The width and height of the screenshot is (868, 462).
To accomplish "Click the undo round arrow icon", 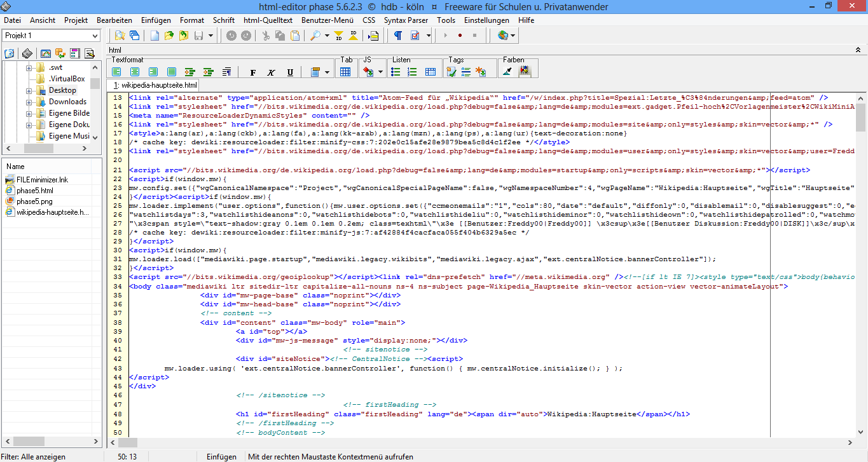I will click(x=231, y=36).
